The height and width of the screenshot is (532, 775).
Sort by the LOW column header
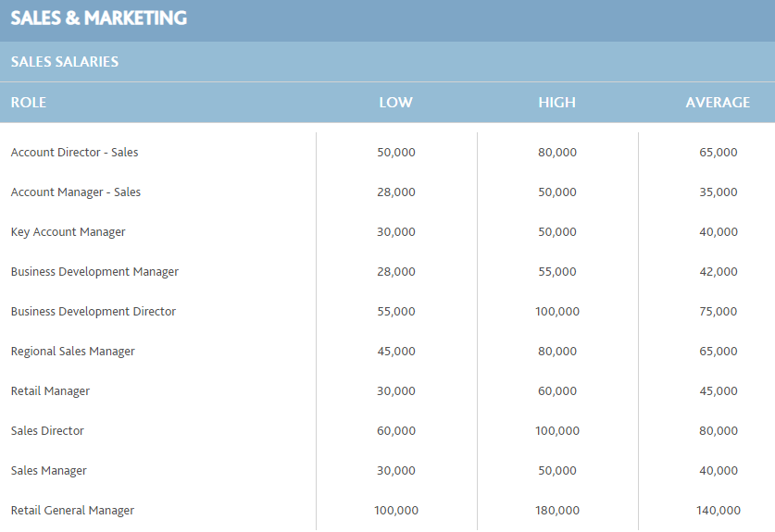click(x=396, y=103)
